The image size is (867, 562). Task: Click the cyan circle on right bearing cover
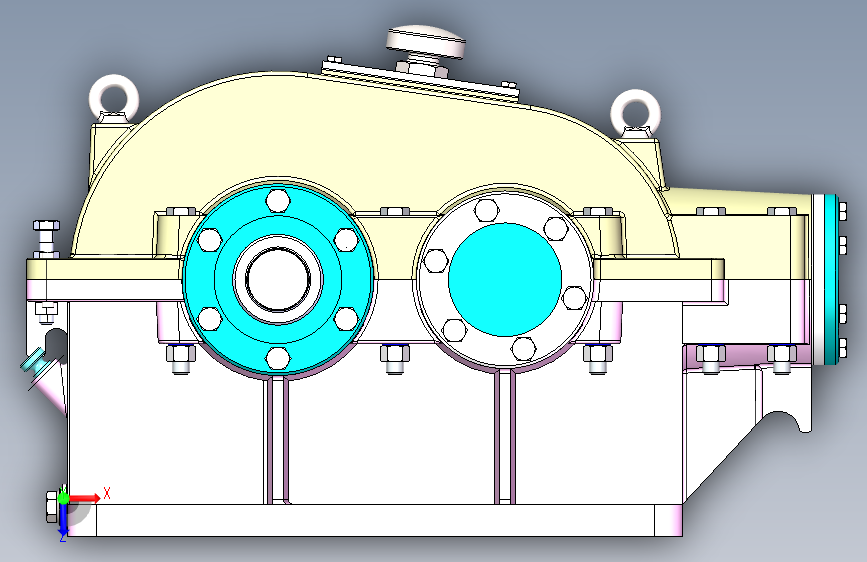coord(505,279)
